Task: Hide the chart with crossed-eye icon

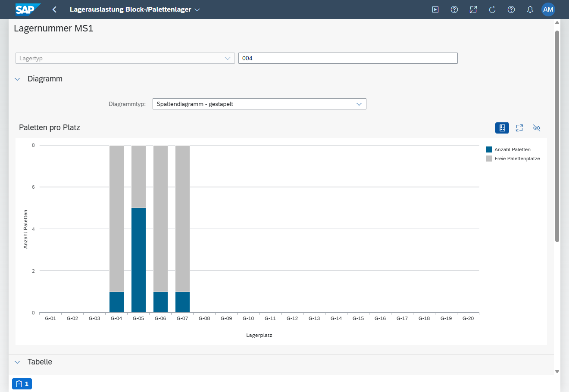Action: coord(537,128)
